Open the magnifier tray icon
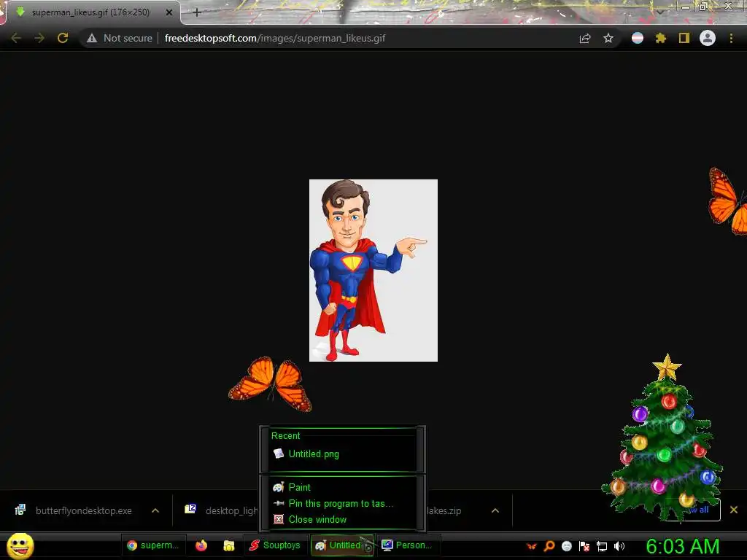This screenshot has width=747, height=560. 549,546
